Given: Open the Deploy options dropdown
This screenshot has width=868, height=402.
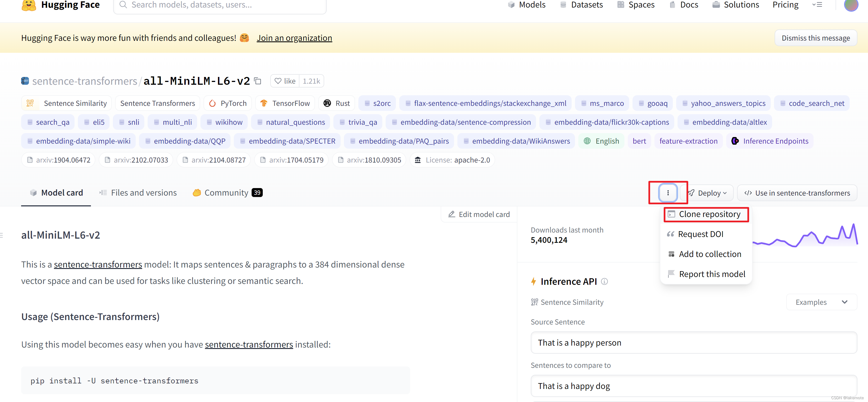Looking at the screenshot, I should tap(709, 193).
